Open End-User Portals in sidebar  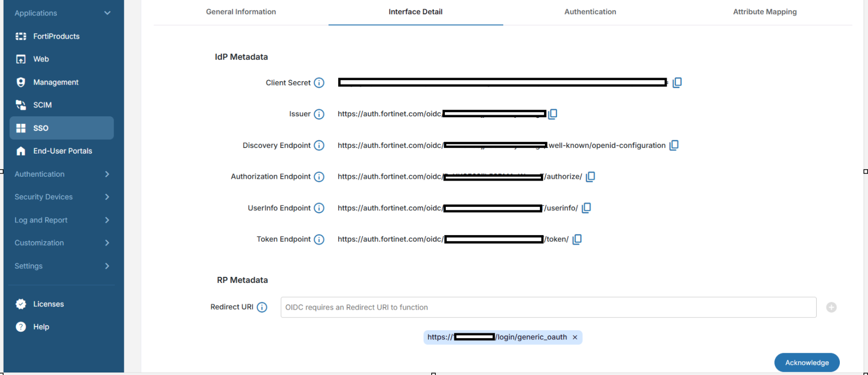tap(62, 151)
